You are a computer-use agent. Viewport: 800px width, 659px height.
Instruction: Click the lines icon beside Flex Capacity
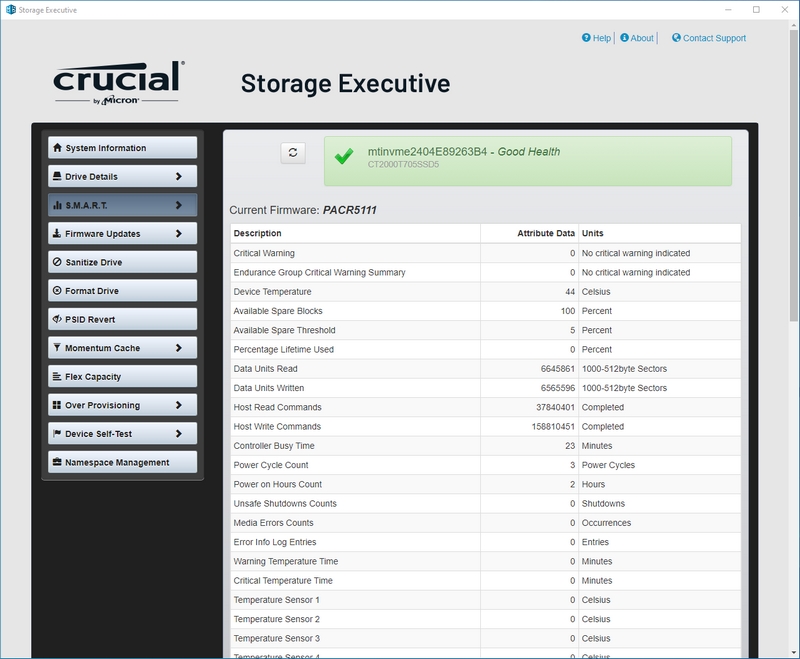(x=57, y=376)
